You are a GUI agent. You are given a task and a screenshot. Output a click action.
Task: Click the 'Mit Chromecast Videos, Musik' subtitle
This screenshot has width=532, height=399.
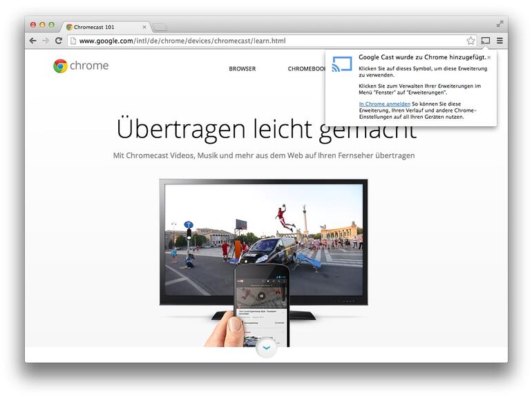(264, 155)
